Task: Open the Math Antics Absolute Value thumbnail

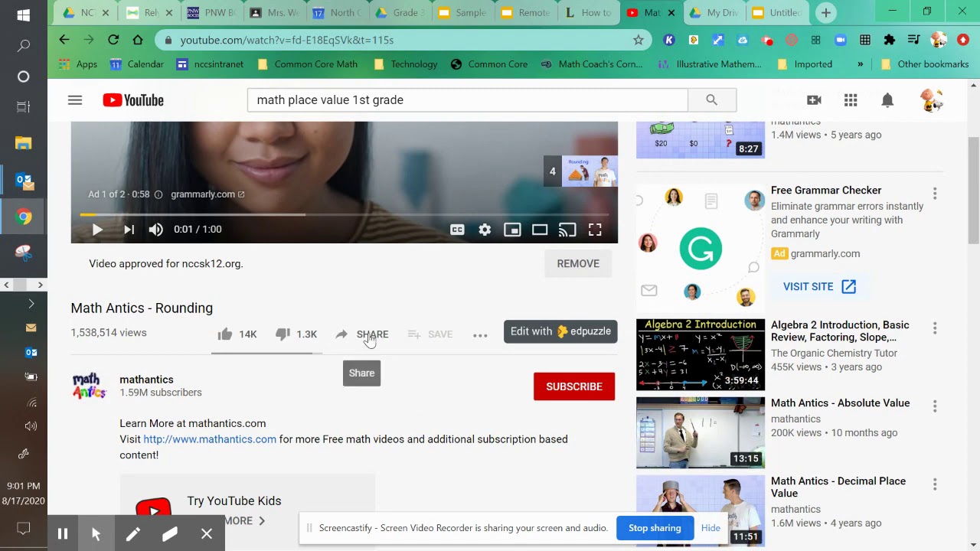Action: coord(701,432)
